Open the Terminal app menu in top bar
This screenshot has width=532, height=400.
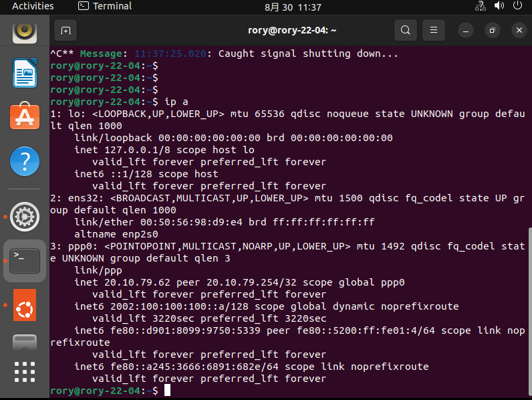(105, 6)
